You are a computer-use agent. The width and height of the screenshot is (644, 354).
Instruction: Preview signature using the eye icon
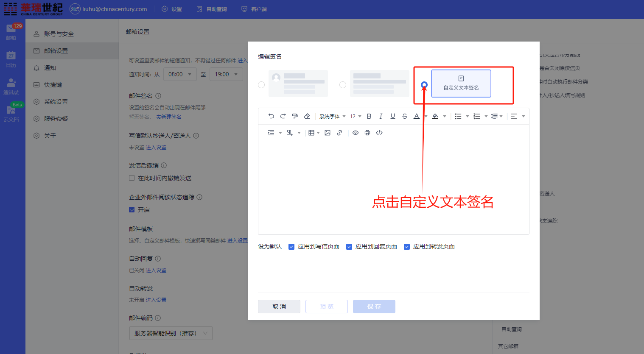coord(356,133)
